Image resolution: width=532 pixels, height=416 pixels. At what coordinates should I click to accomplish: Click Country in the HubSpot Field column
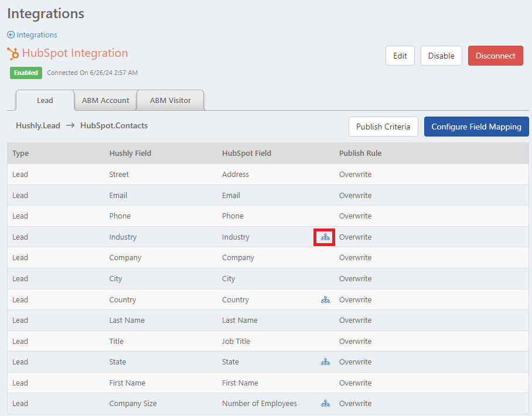(x=236, y=299)
